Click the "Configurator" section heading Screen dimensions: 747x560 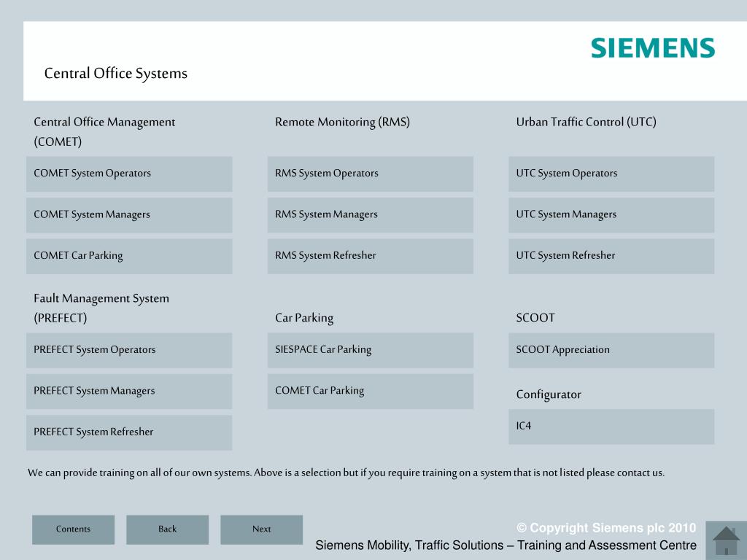[549, 394]
